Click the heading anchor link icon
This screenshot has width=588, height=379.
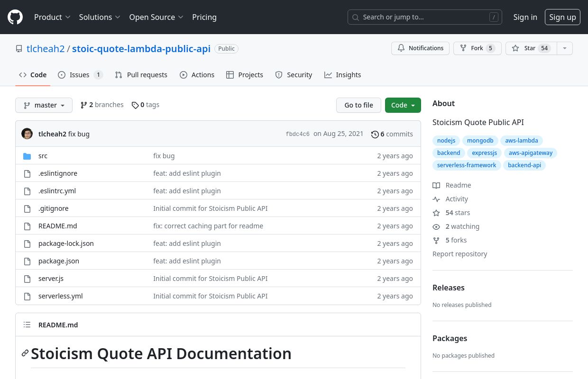click(x=25, y=353)
